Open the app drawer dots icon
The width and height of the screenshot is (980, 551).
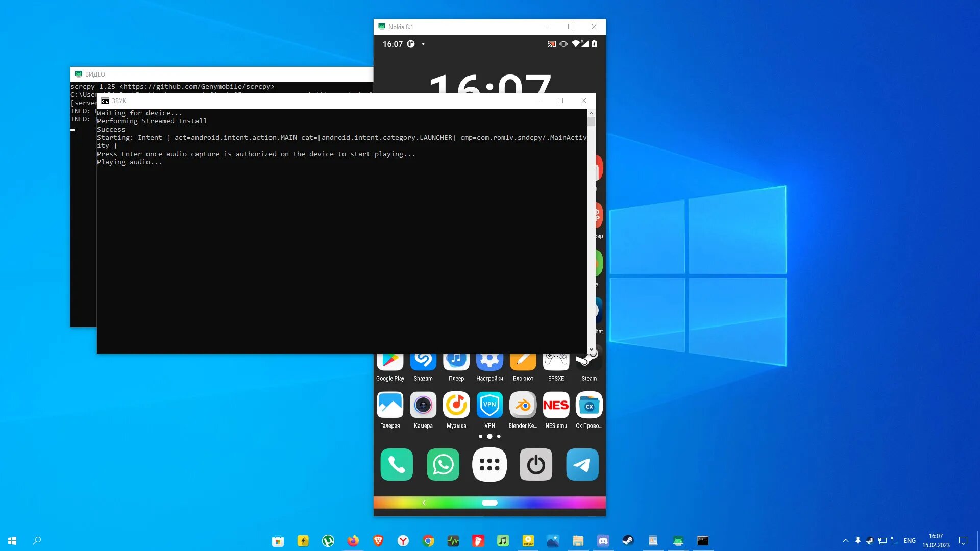(489, 464)
